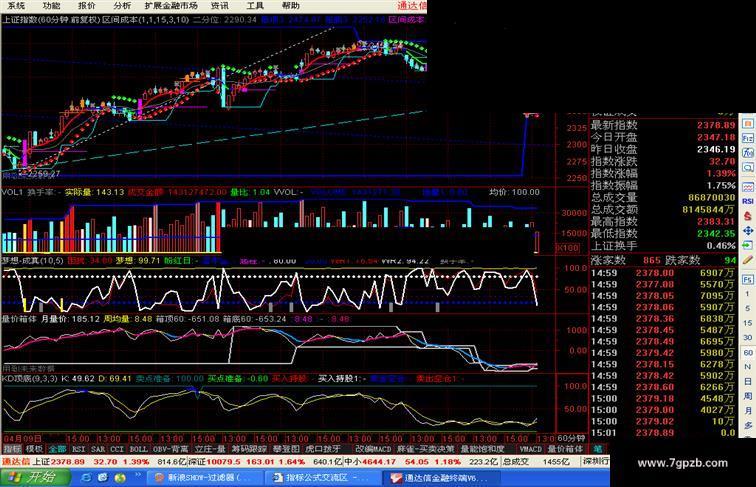Screen dimensions: 756x487
Task: Click the red dollar sign icon
Action: (748, 216)
